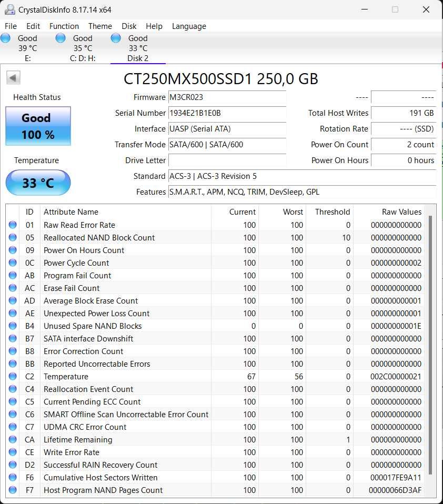Click status orb of Reported Uncorrectable Errors
The height and width of the screenshot is (504, 443).
(x=13, y=364)
